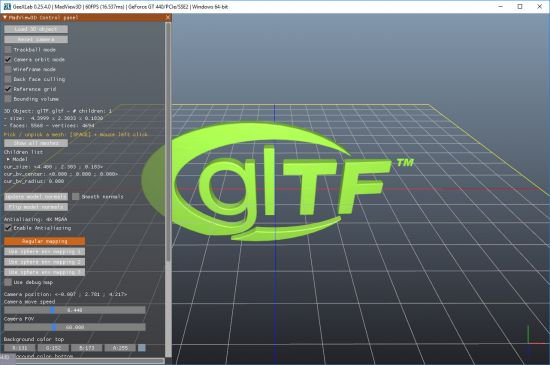The width and height of the screenshot is (550, 365).
Task: Choose Use sphere env mapping 2
Action: (x=45, y=262)
